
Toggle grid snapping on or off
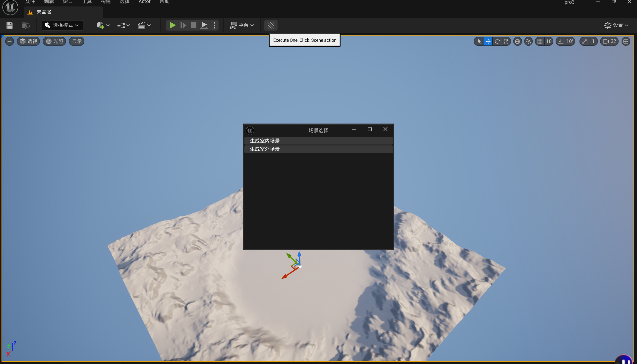click(x=540, y=41)
